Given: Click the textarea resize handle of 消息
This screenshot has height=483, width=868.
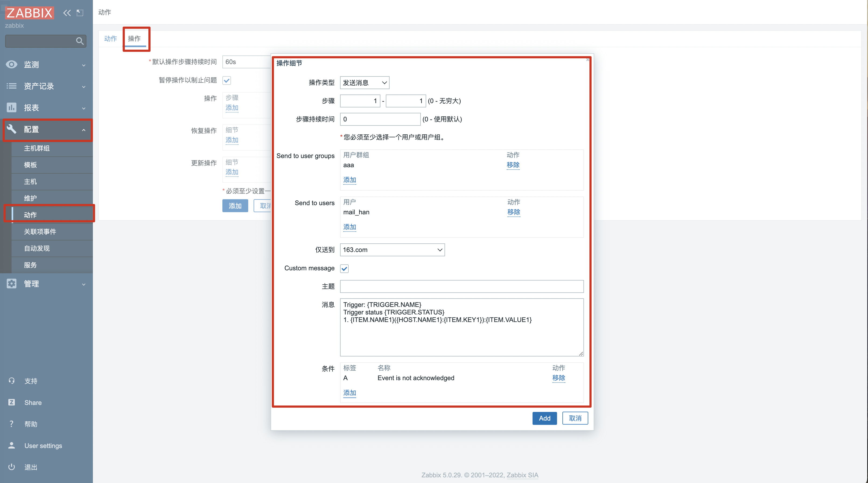Looking at the screenshot, I should (581, 353).
